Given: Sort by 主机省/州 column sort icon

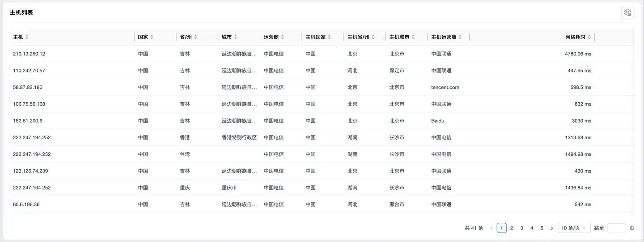Looking at the screenshot, I should 373,37.
